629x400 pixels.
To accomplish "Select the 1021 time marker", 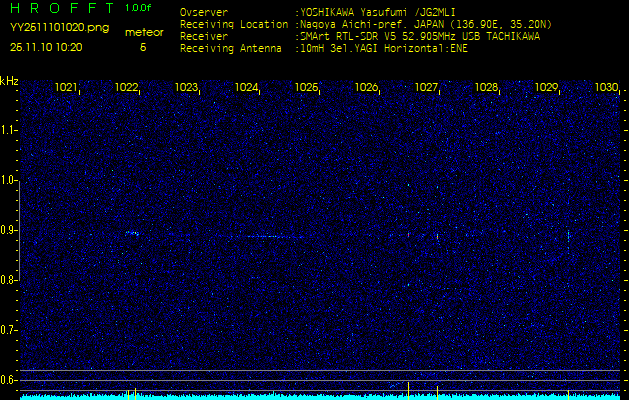I will pyautogui.click(x=66, y=88).
